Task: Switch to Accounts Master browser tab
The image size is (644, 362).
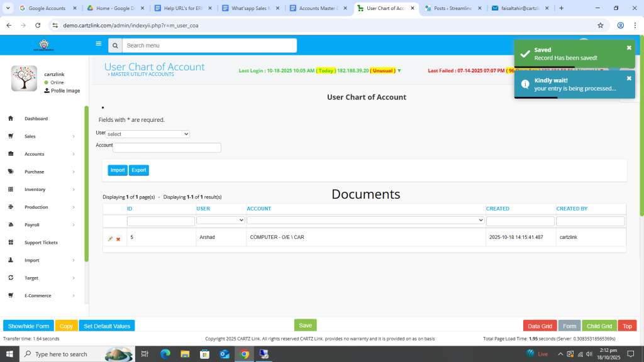Action: [x=318, y=8]
